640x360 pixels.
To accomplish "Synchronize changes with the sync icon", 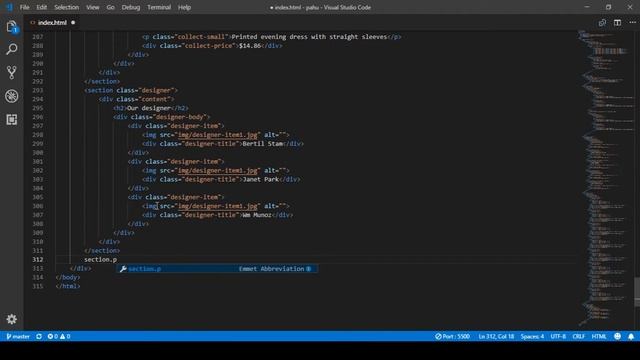I will pyautogui.click(x=39, y=336).
